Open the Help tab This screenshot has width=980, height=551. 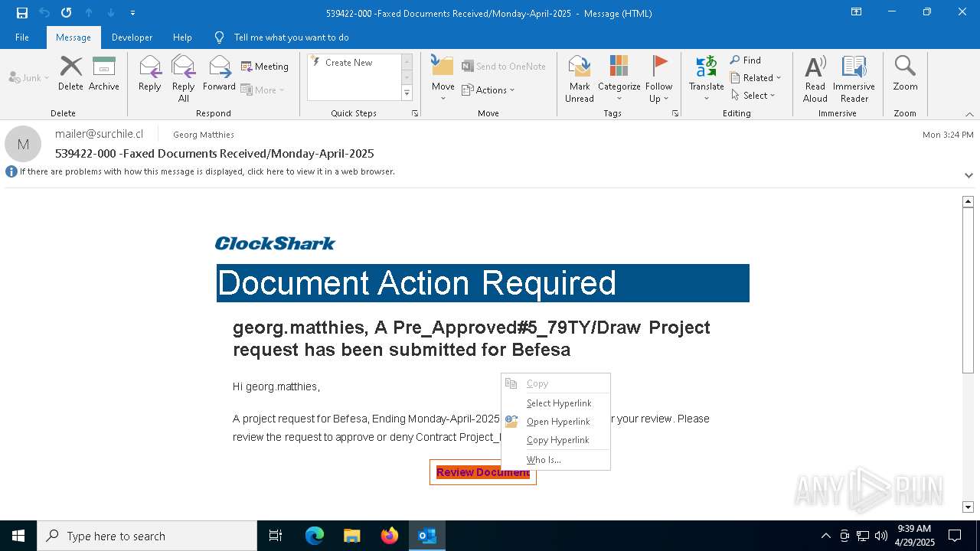point(182,37)
